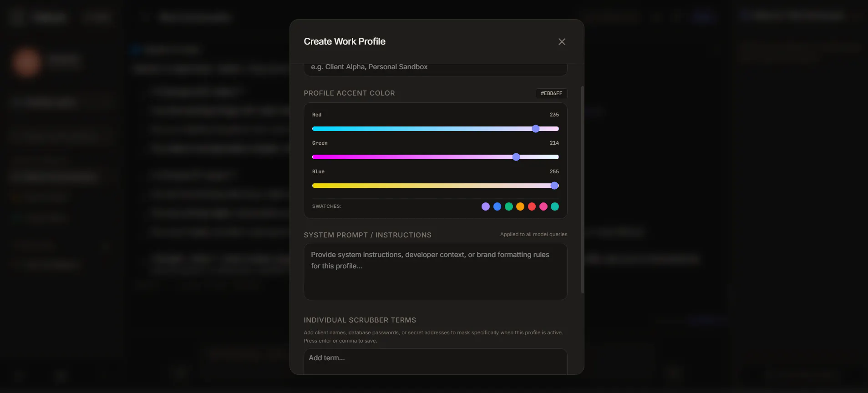
Task: Close the Create Work Profile dialog
Action: (x=562, y=42)
